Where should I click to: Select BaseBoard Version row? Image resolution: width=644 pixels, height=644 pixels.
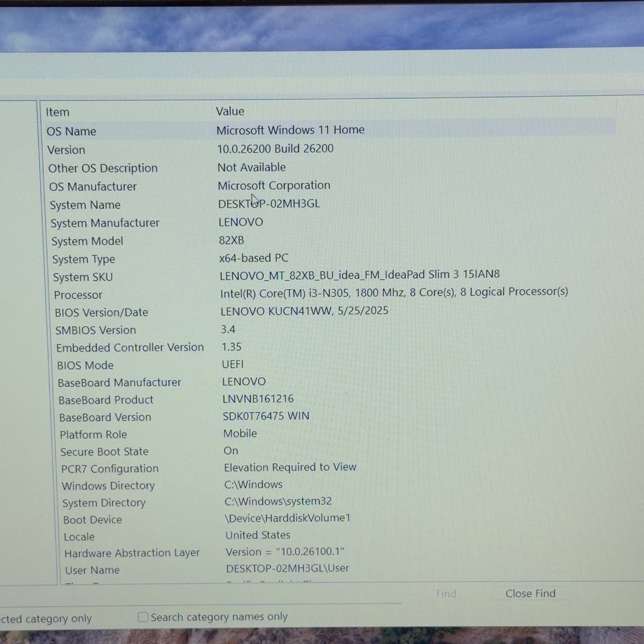coord(105,417)
